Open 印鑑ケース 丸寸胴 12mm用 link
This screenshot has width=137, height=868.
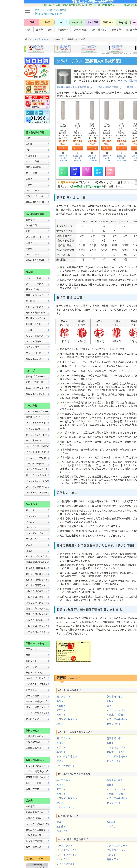pyautogui.click(x=78, y=158)
